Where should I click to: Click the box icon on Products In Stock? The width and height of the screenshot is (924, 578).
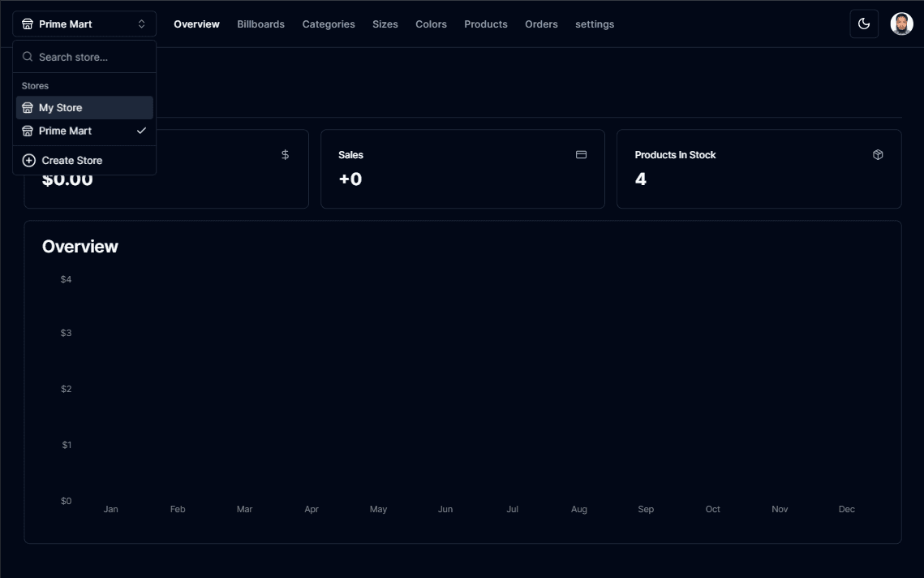[x=878, y=155]
